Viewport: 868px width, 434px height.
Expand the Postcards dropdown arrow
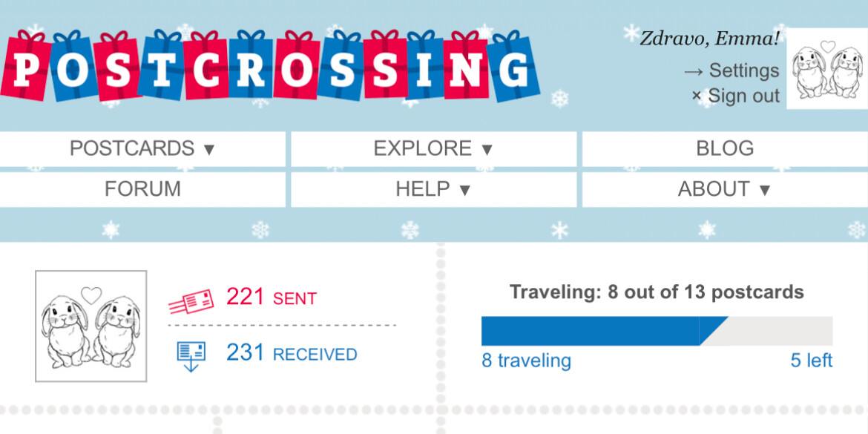click(x=208, y=149)
